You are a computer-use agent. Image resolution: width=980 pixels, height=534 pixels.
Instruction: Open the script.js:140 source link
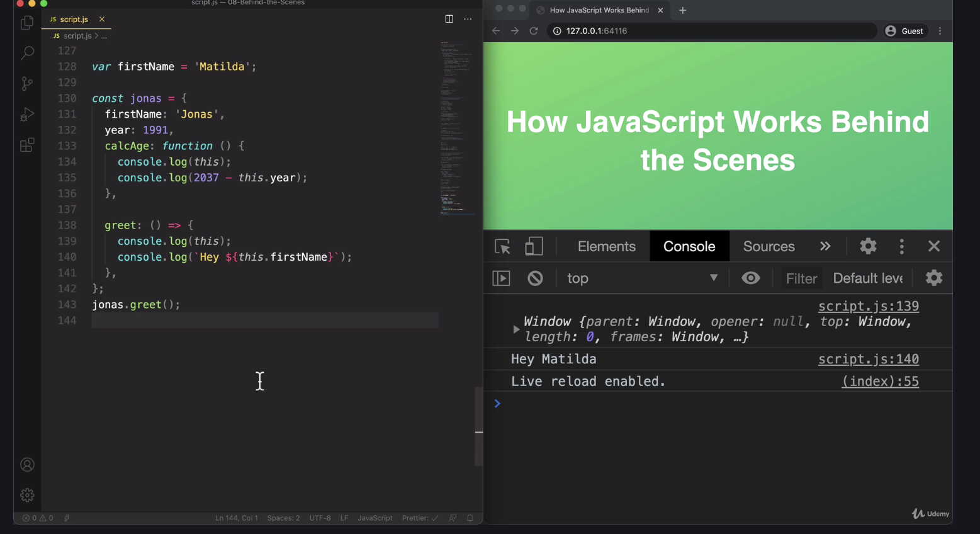pos(868,359)
